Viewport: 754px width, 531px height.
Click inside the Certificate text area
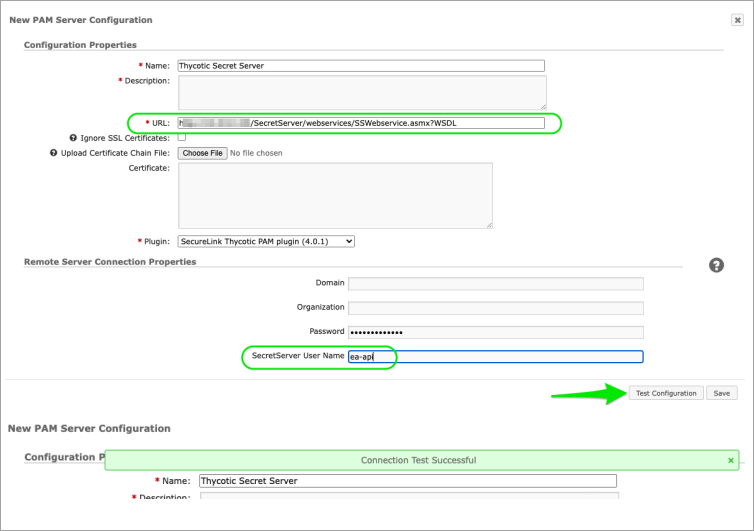[335, 196]
